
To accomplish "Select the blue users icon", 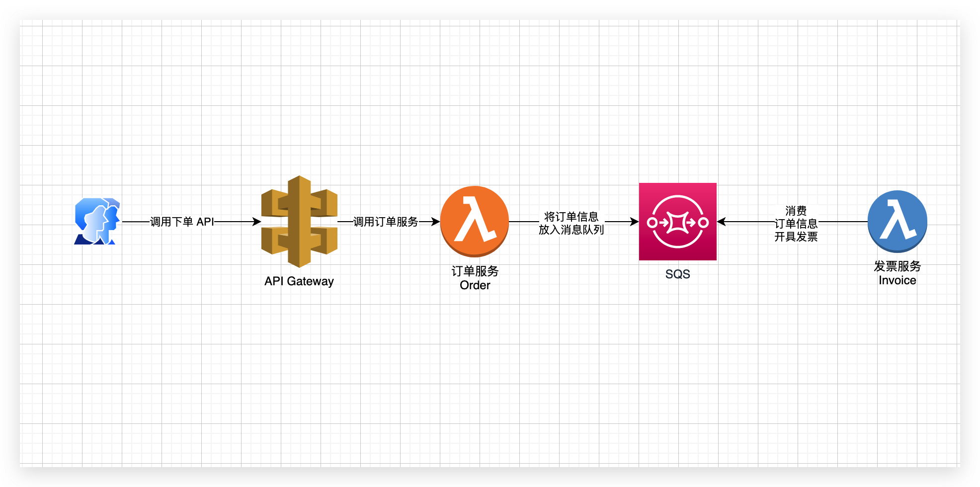I will [x=97, y=221].
